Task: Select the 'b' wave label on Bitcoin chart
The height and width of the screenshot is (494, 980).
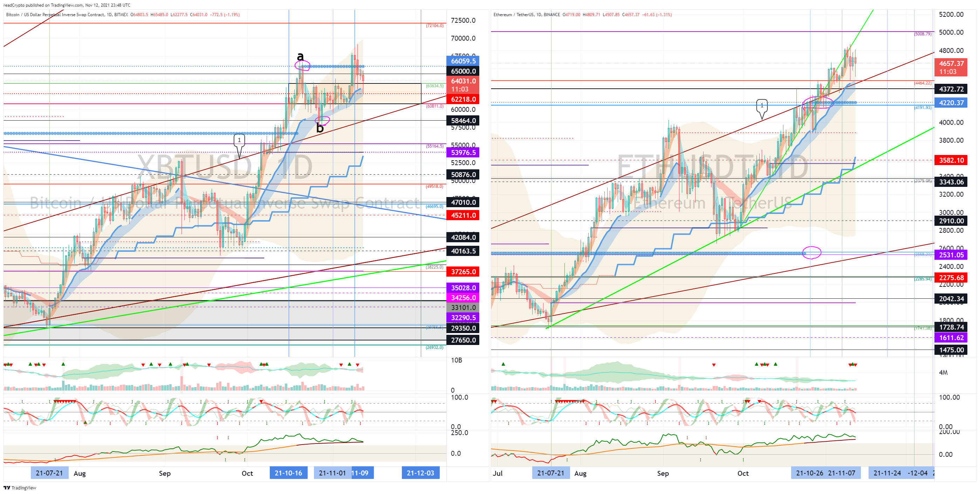Action: [320, 128]
